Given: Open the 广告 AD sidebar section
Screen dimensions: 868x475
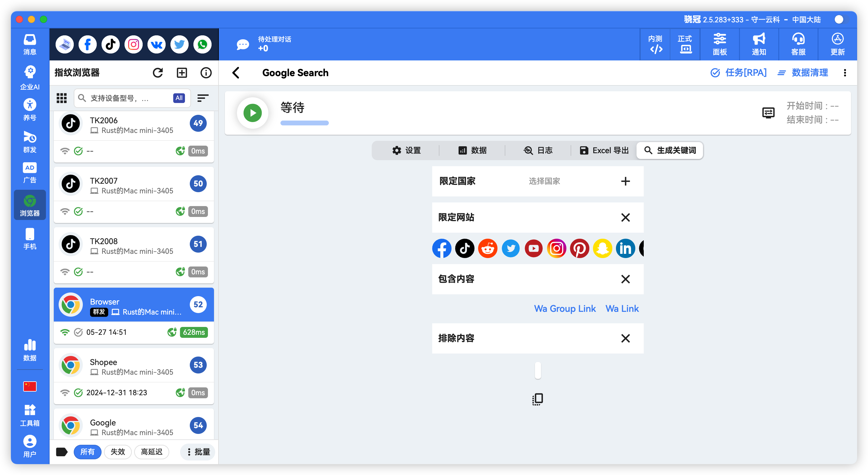Looking at the screenshot, I should (x=30, y=173).
